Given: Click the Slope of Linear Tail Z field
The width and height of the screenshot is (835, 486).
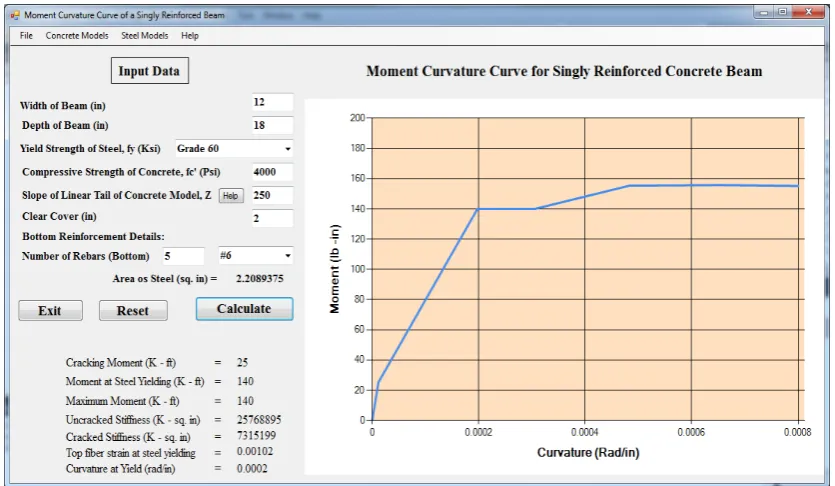Looking at the screenshot, I should pyautogui.click(x=272, y=195).
